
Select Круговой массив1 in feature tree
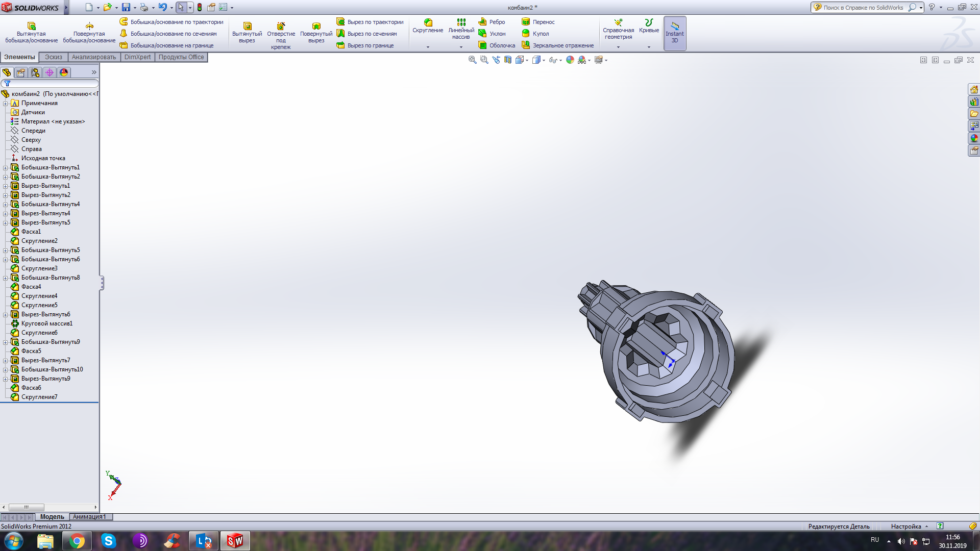47,323
